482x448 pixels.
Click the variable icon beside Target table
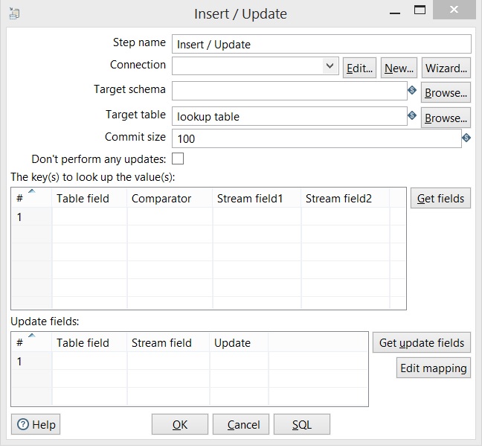(x=412, y=116)
